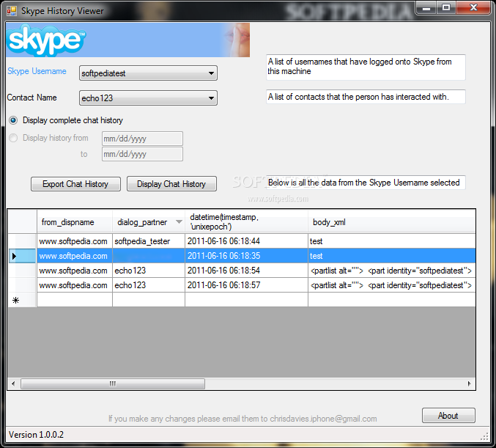Viewport: 496px width, 448px height.
Task: Click row selector arrow of highlighted row
Action: click(22, 256)
